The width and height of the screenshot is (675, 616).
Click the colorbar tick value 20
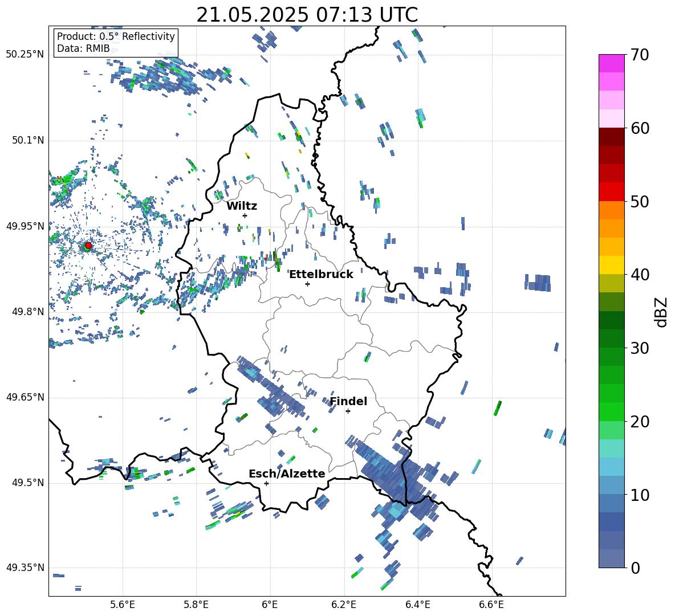(x=640, y=422)
